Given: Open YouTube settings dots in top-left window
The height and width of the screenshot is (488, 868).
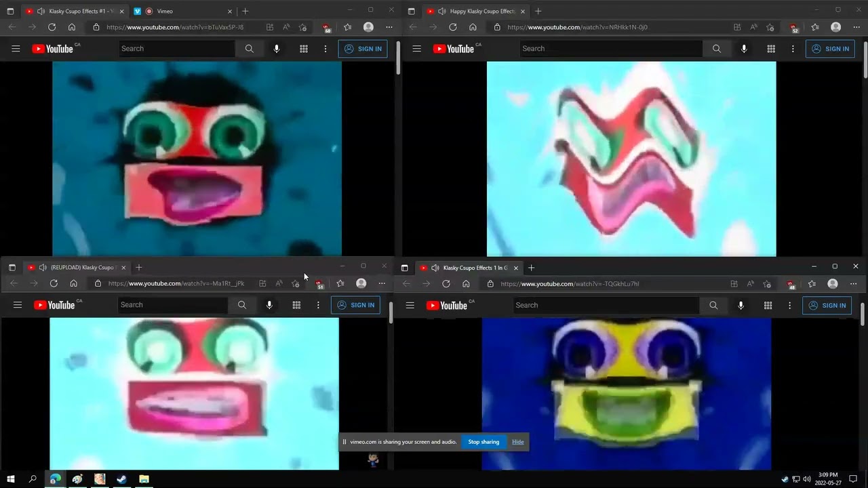Looking at the screenshot, I should [x=325, y=49].
